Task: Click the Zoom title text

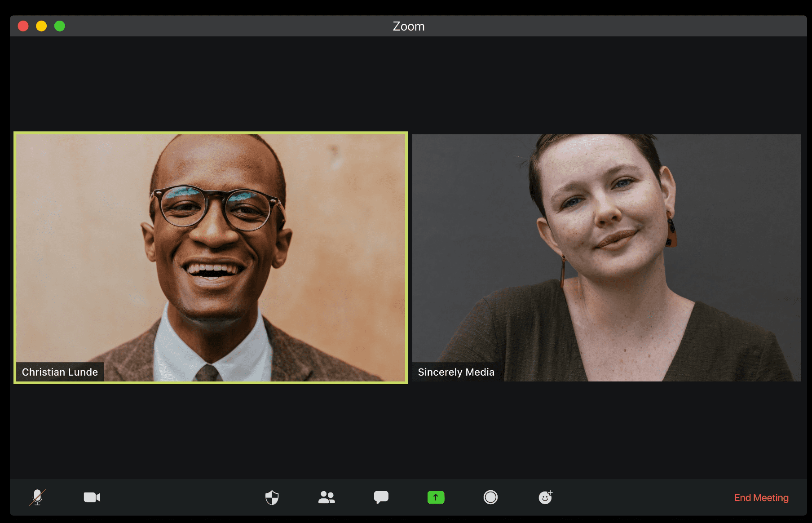Action: [x=409, y=27]
